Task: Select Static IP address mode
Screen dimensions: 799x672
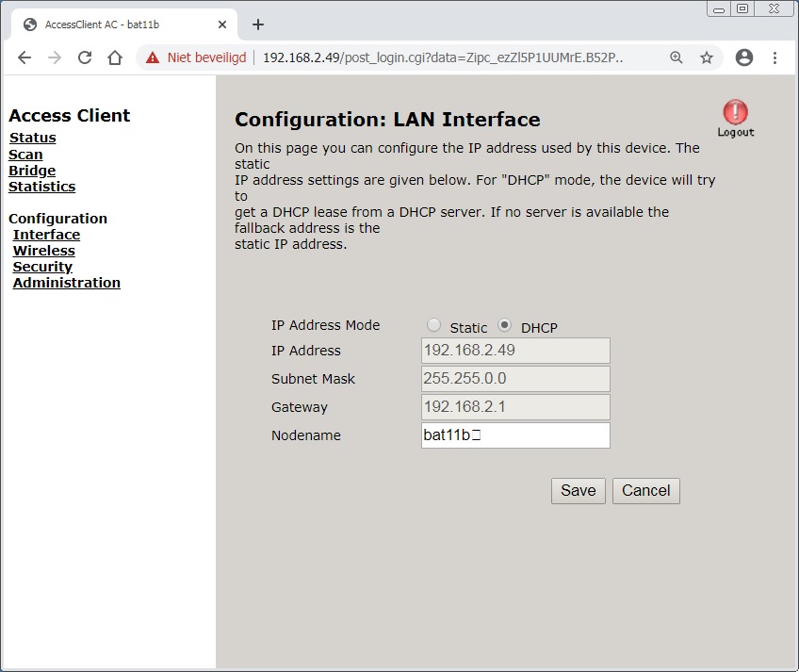Action: coord(433,325)
